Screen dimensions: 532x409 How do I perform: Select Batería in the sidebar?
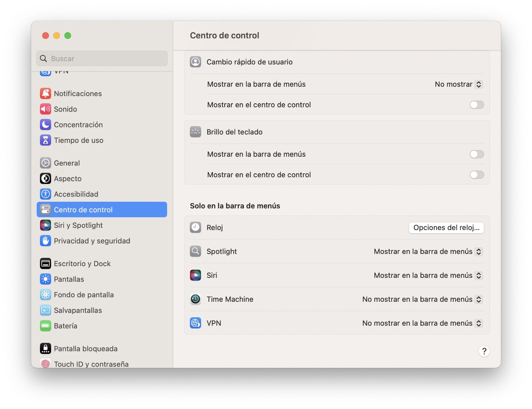click(65, 326)
